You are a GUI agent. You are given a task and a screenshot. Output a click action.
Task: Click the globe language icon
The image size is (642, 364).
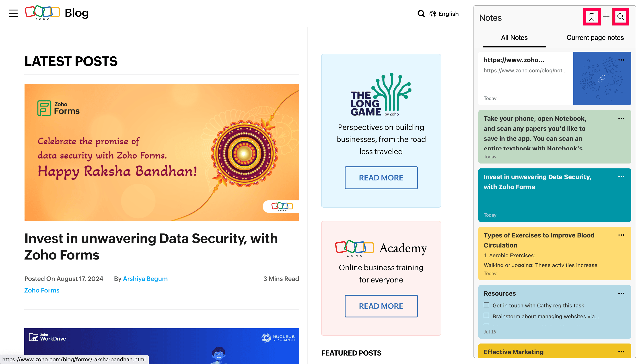433,14
